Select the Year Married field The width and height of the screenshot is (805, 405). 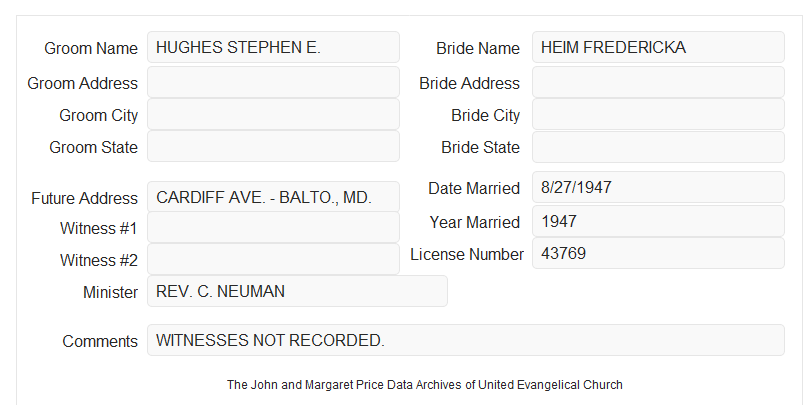[x=658, y=221]
